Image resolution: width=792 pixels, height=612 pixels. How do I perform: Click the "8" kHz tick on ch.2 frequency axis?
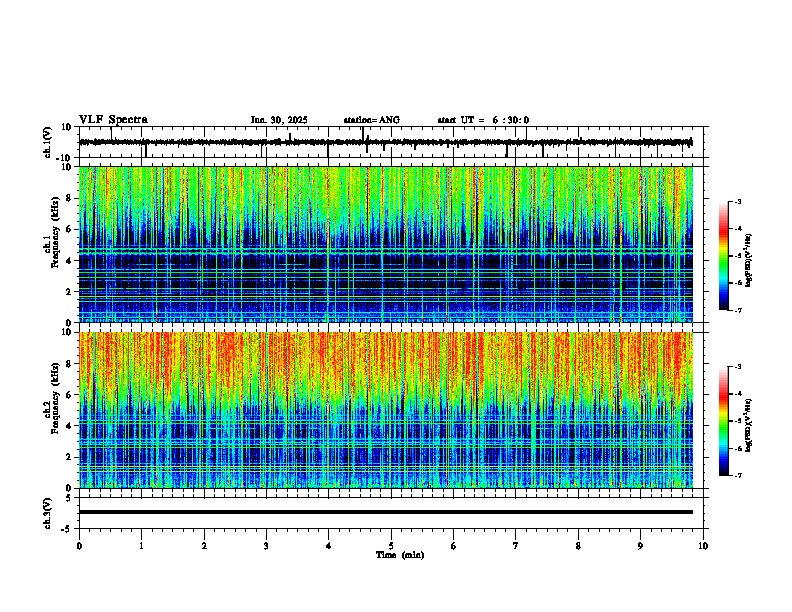tap(69, 364)
